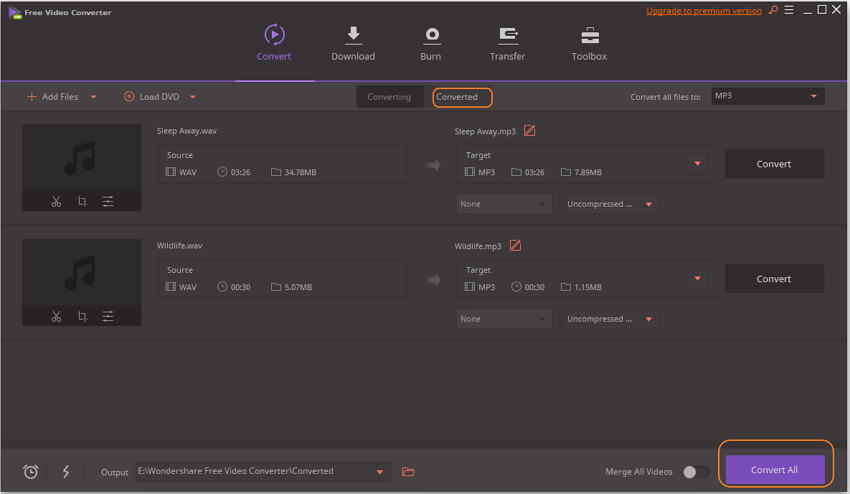Edit the Sleep Away.mp3 output name
The height and width of the screenshot is (494, 850).
(x=530, y=131)
